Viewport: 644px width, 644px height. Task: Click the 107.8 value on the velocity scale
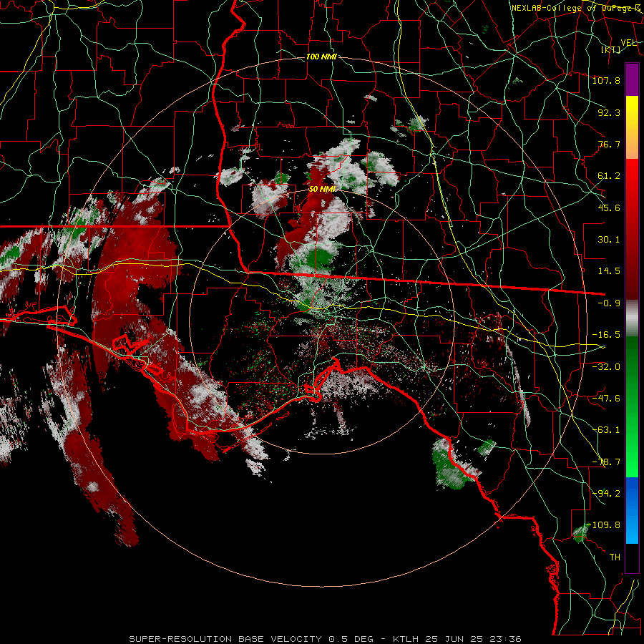[x=606, y=80]
